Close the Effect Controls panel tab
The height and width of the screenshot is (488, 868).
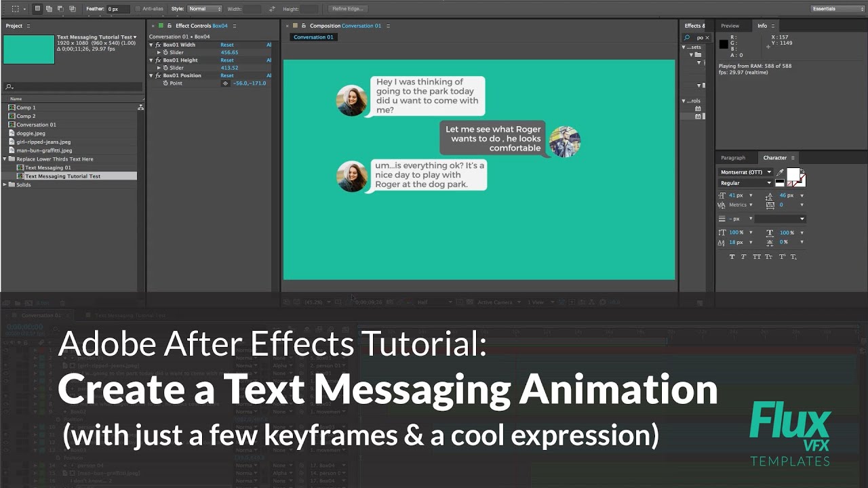tap(153, 26)
